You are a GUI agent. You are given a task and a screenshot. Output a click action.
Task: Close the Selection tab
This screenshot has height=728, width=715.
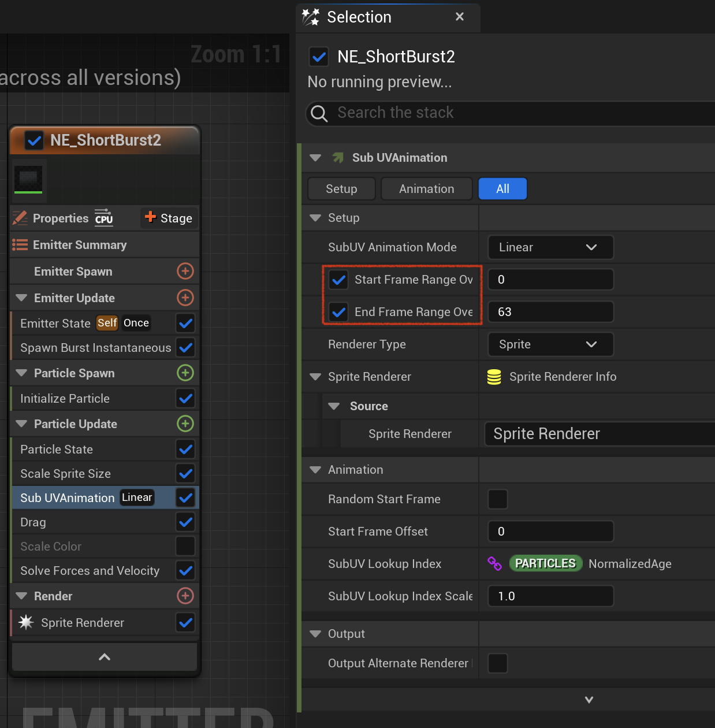click(460, 17)
